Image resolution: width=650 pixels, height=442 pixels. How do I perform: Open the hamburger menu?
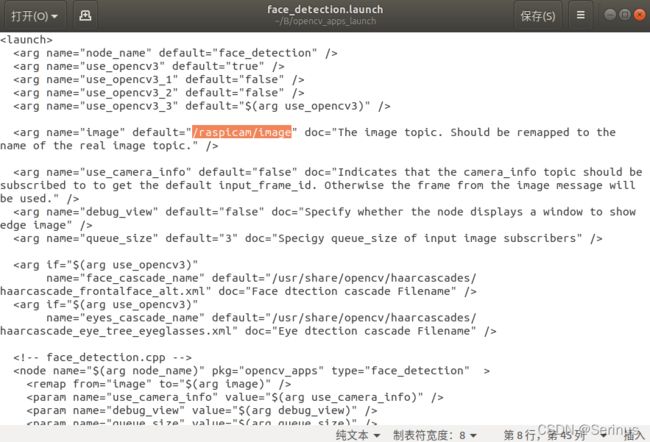coord(581,16)
